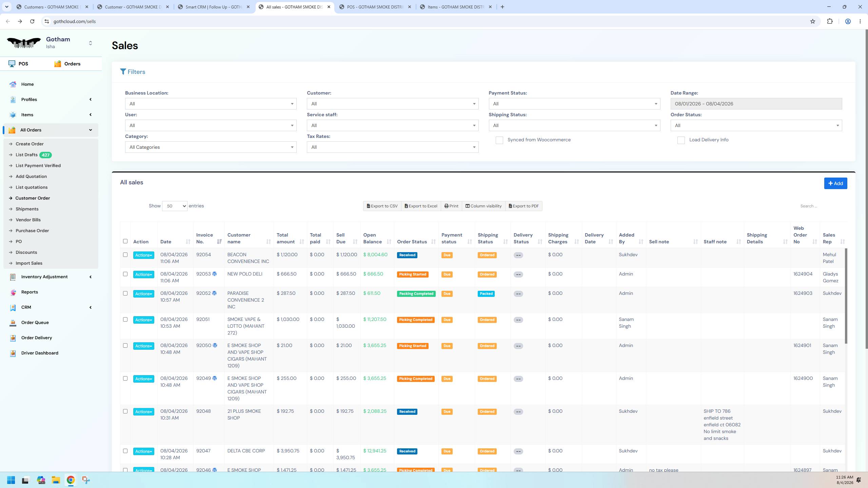Open the Payment Status dropdown

(x=574, y=104)
